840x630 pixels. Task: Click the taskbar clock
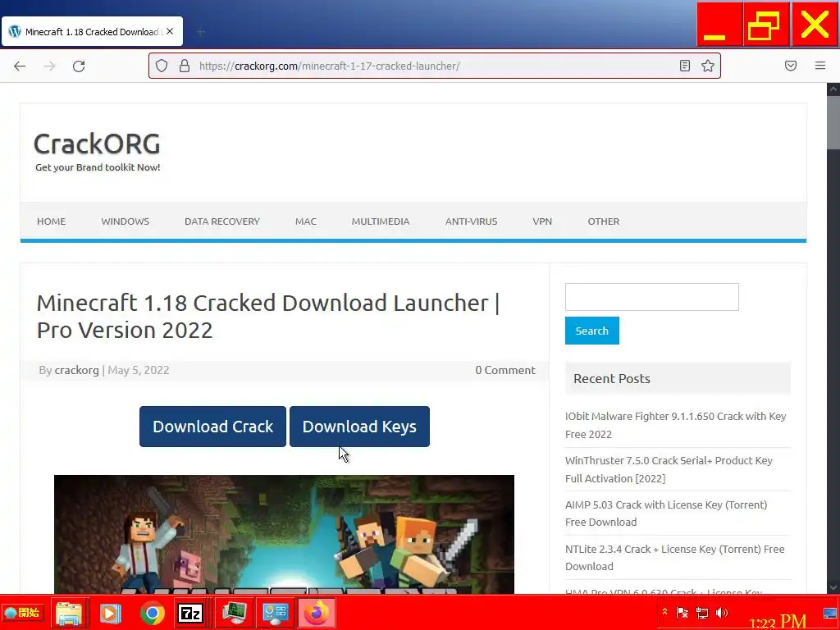[778, 622]
